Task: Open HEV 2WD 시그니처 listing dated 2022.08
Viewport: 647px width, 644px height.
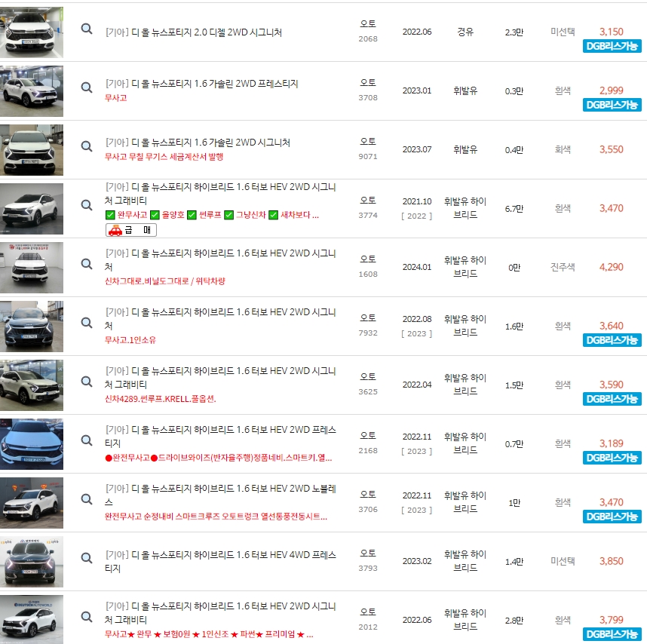Action: pyautogui.click(x=221, y=318)
